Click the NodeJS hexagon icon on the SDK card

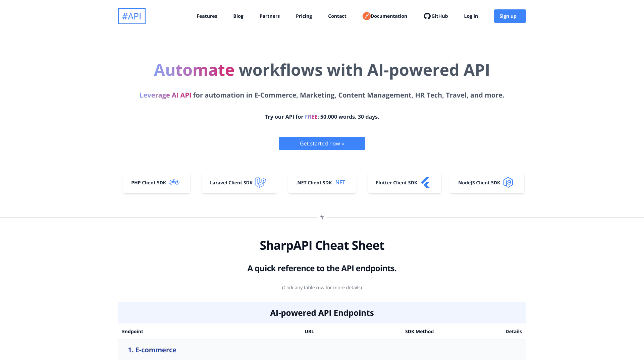tap(508, 182)
